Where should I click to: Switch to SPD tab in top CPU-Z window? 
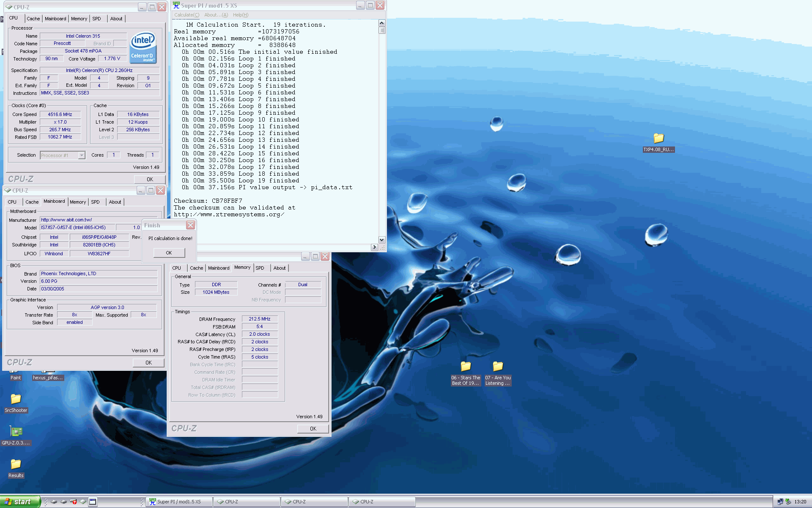pyautogui.click(x=96, y=19)
